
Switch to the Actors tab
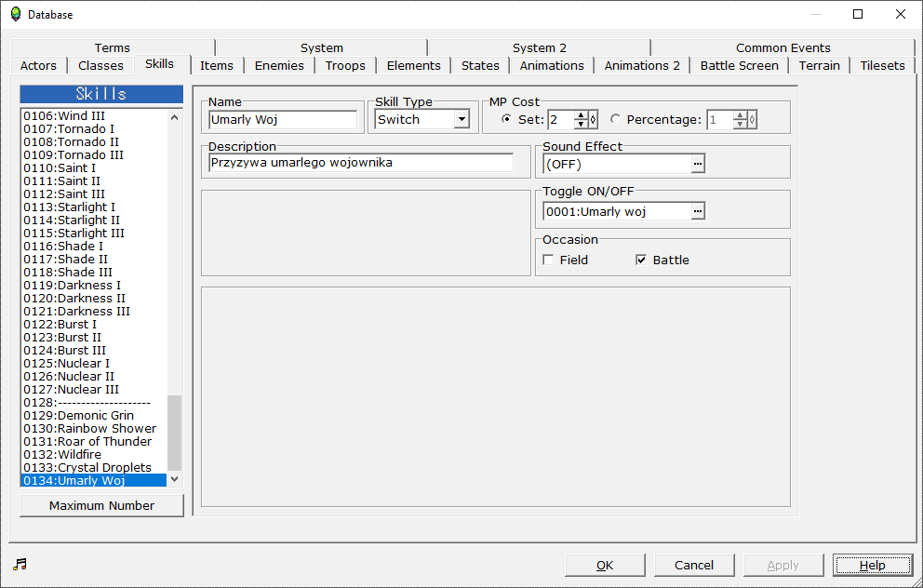[38, 65]
